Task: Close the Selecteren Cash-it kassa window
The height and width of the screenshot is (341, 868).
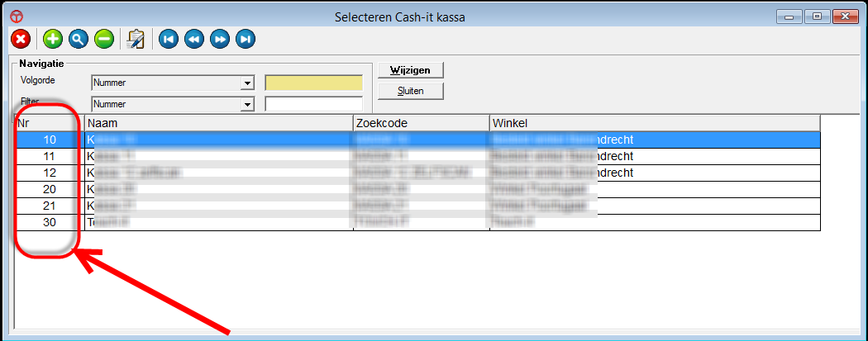Action: 844,17
